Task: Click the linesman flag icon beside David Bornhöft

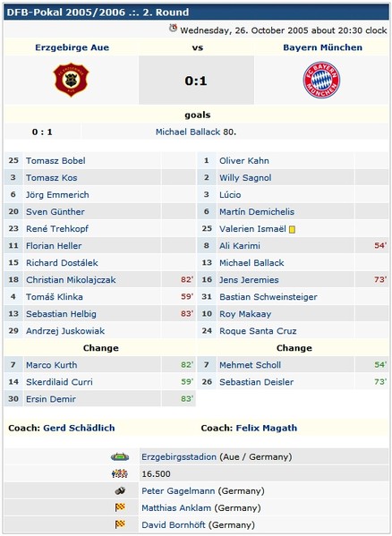Action: tap(120, 524)
